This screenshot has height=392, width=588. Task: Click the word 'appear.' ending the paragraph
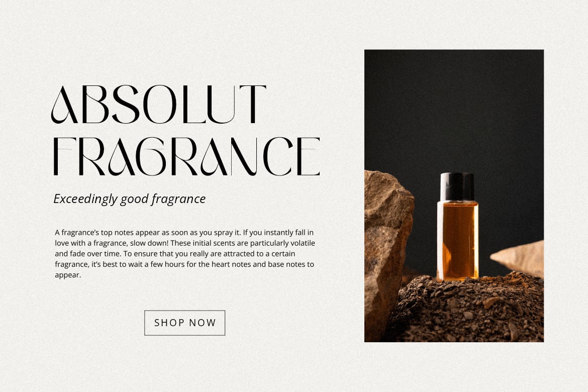[68, 275]
